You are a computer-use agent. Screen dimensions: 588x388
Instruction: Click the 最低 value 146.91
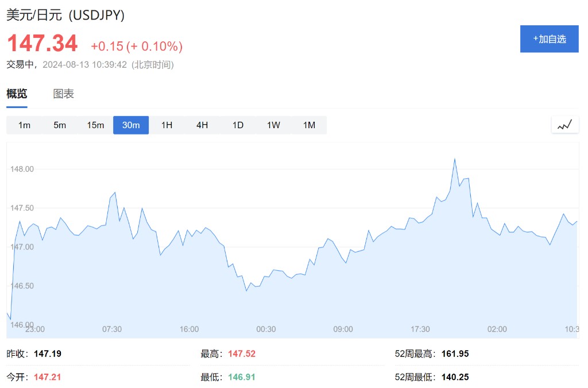coord(242,377)
